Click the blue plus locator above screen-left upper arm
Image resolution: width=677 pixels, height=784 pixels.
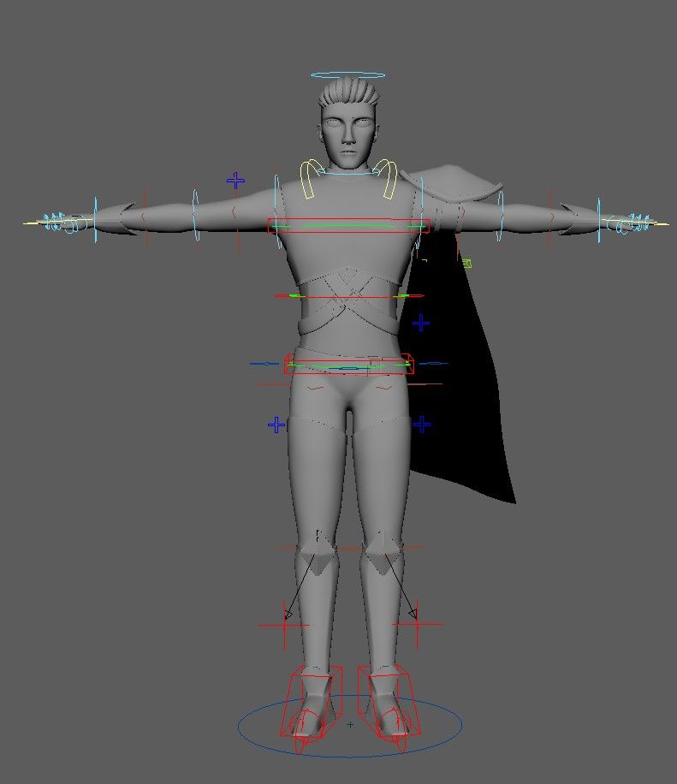pyautogui.click(x=235, y=181)
